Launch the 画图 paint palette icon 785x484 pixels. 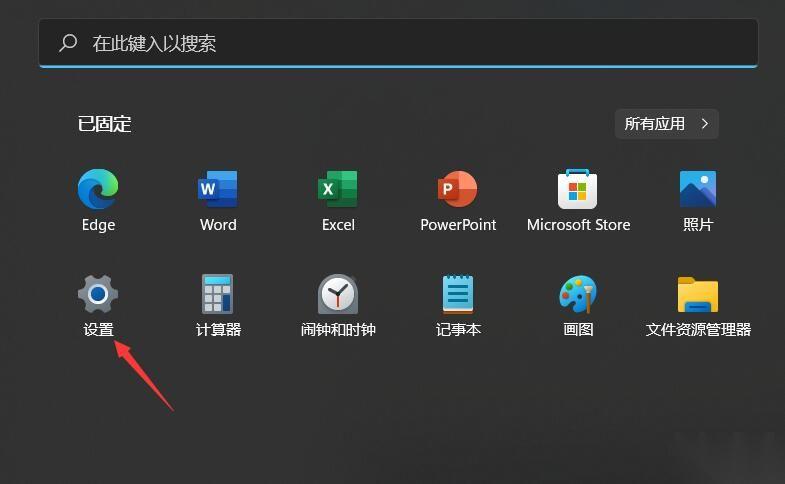pyautogui.click(x=578, y=294)
